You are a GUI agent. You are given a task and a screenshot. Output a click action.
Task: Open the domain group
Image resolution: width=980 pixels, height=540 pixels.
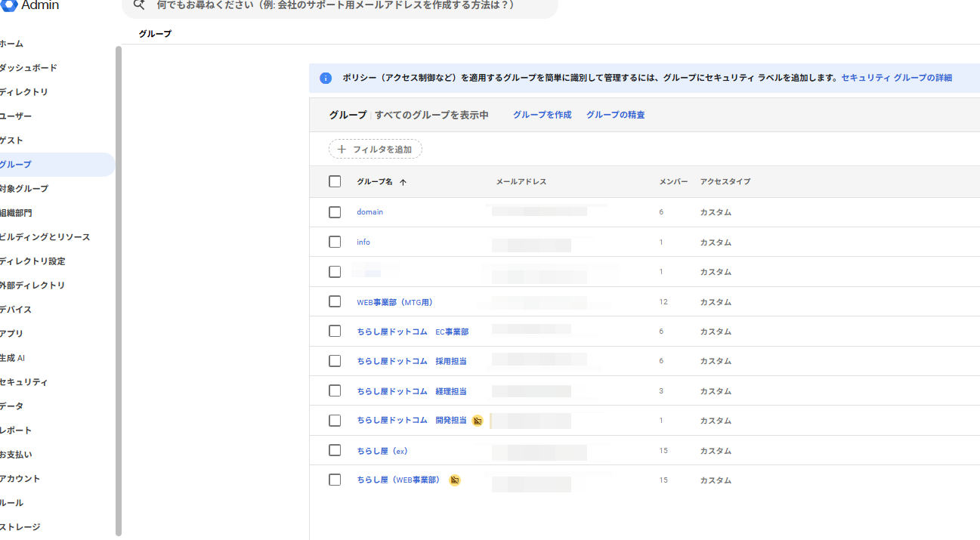tap(370, 212)
